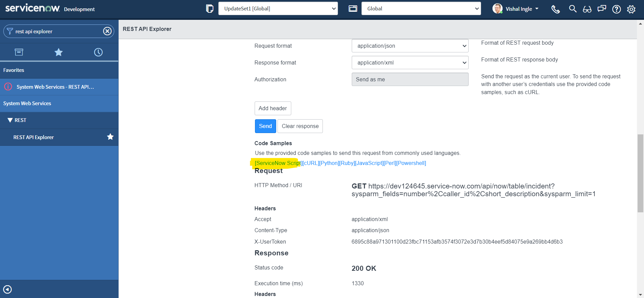Viewport: 644px width, 298px height.
Task: Open the Help question mark icon
Action: (x=616, y=9)
